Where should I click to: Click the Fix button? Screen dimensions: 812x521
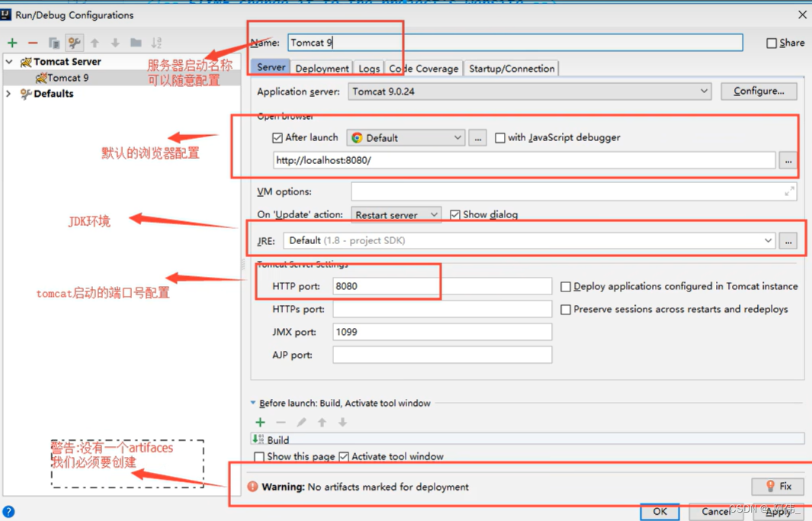(778, 487)
